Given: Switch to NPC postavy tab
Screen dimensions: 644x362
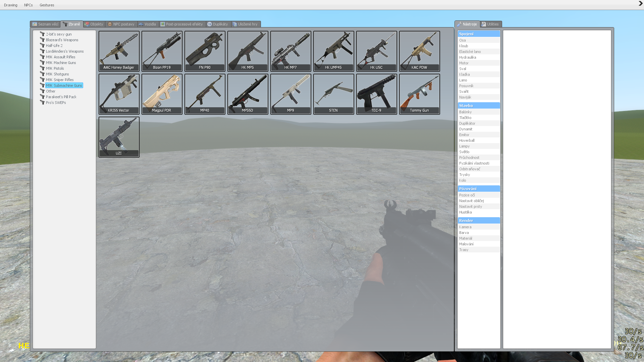Looking at the screenshot, I should [121, 24].
